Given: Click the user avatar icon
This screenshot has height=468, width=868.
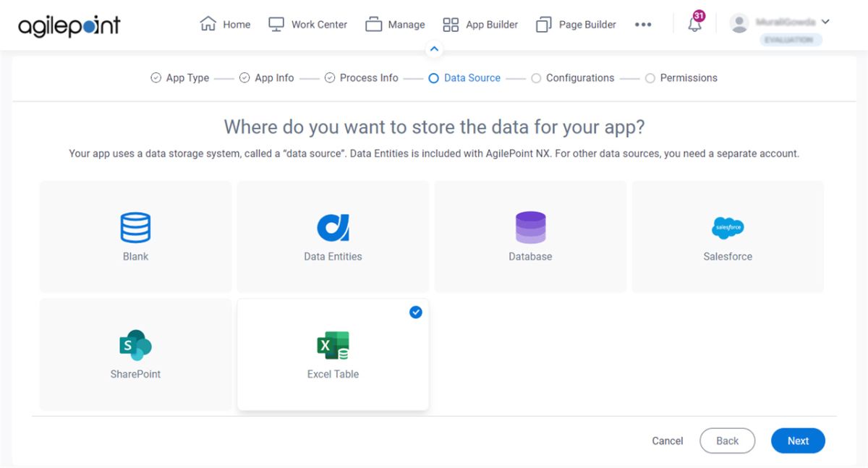Looking at the screenshot, I should click(x=739, y=24).
